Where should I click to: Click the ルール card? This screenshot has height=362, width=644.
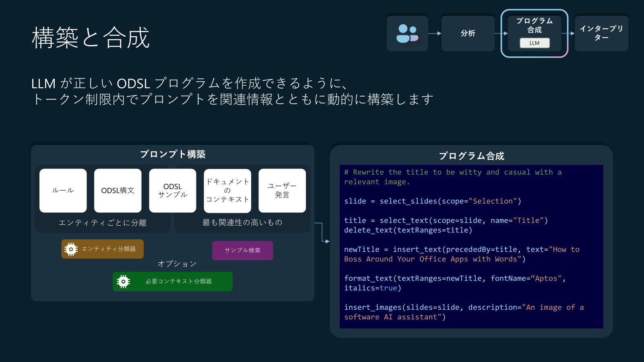tap(63, 191)
